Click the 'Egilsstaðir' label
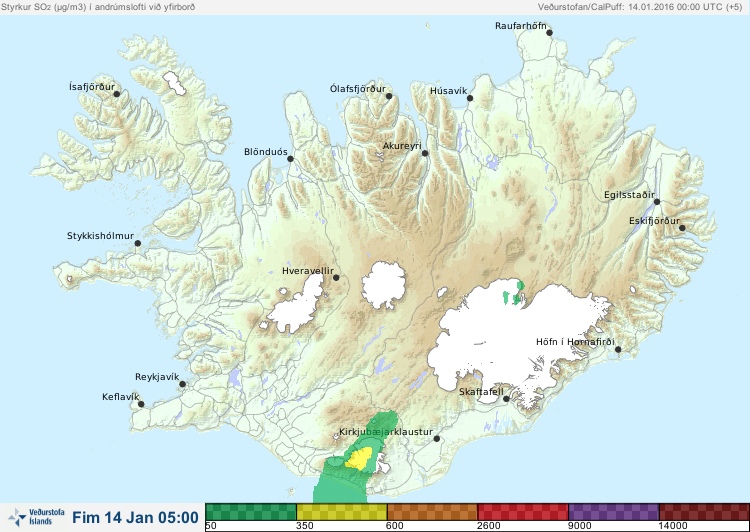The image size is (750, 532). point(629,195)
